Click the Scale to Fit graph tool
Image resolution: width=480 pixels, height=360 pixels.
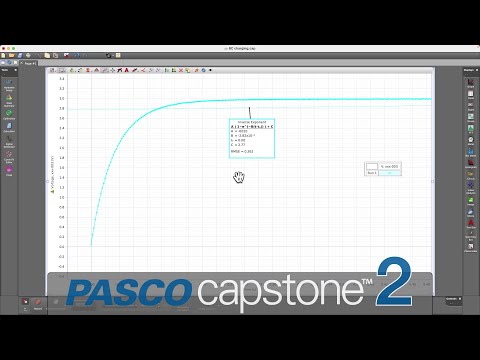pyautogui.click(x=52, y=70)
